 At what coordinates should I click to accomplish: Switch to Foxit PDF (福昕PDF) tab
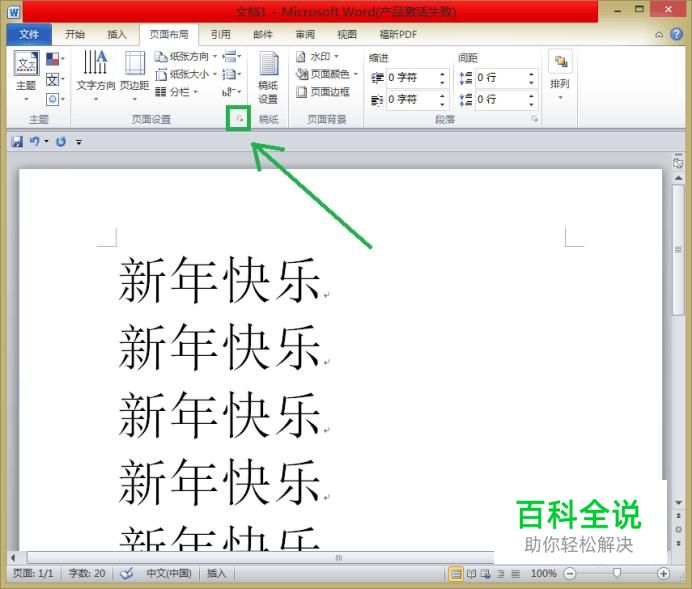point(398,34)
